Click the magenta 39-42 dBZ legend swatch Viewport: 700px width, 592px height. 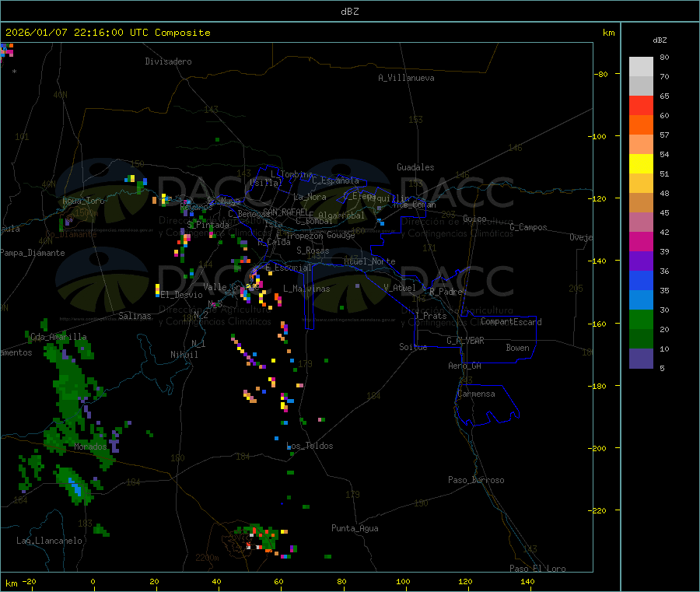tap(641, 241)
